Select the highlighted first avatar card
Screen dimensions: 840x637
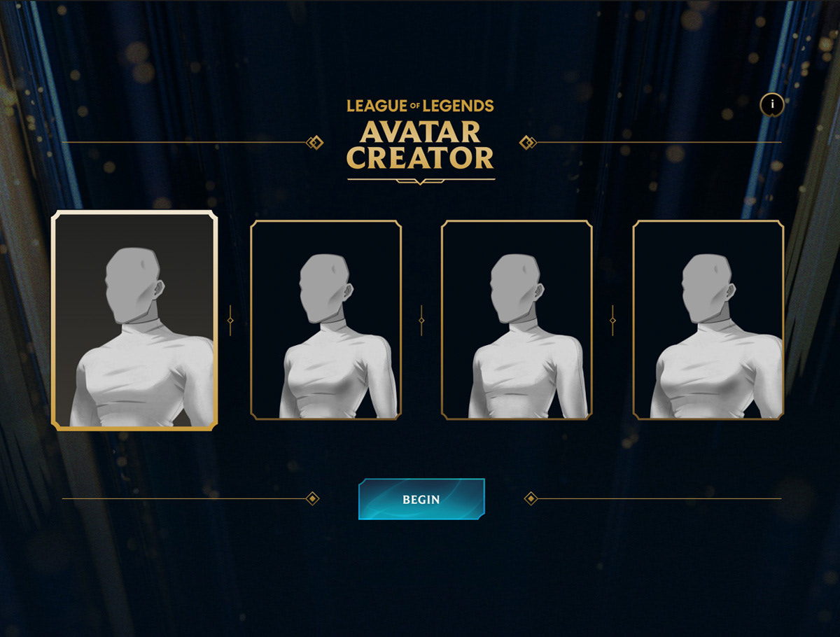[x=134, y=320]
